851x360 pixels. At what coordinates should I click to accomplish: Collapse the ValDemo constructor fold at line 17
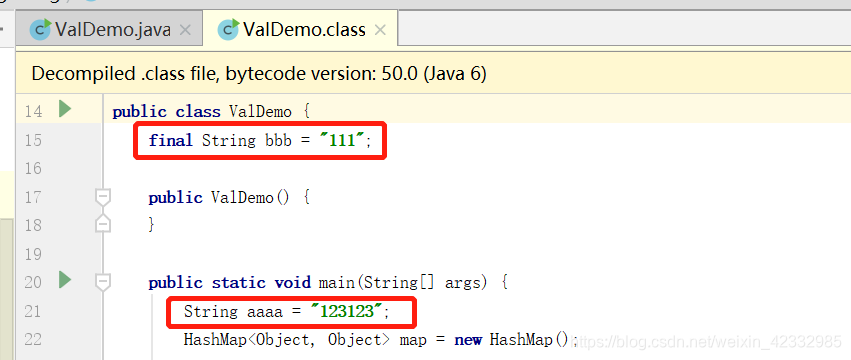103,196
